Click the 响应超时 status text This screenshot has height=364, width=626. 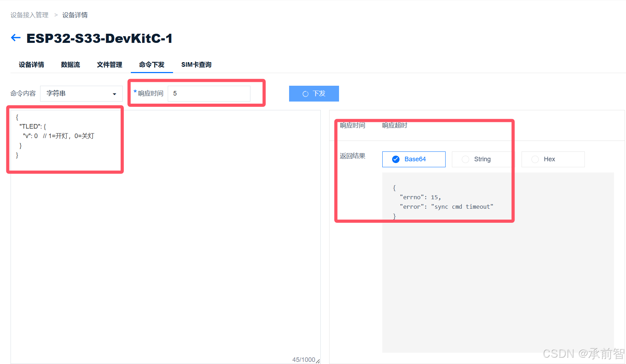coord(395,125)
